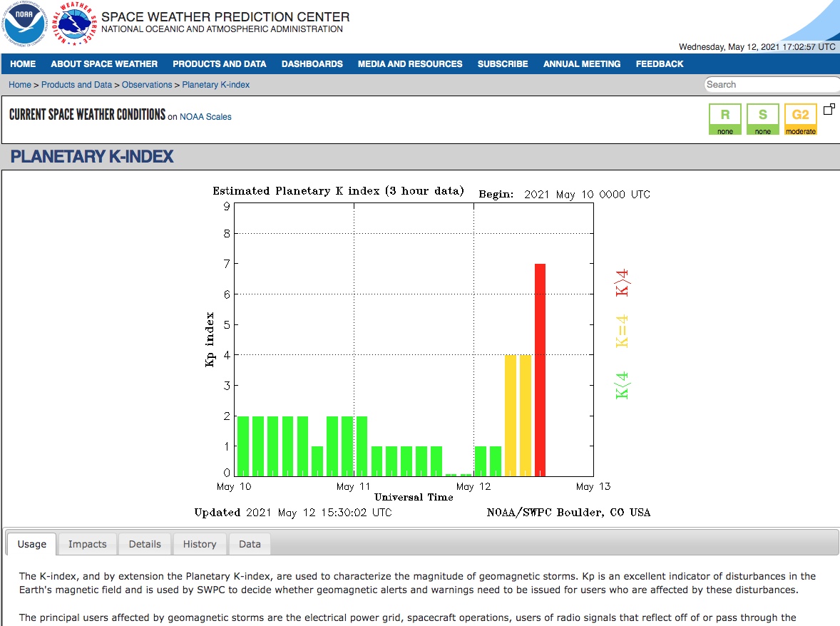Expand the Media and Resources menu
840x626 pixels.
410,64
